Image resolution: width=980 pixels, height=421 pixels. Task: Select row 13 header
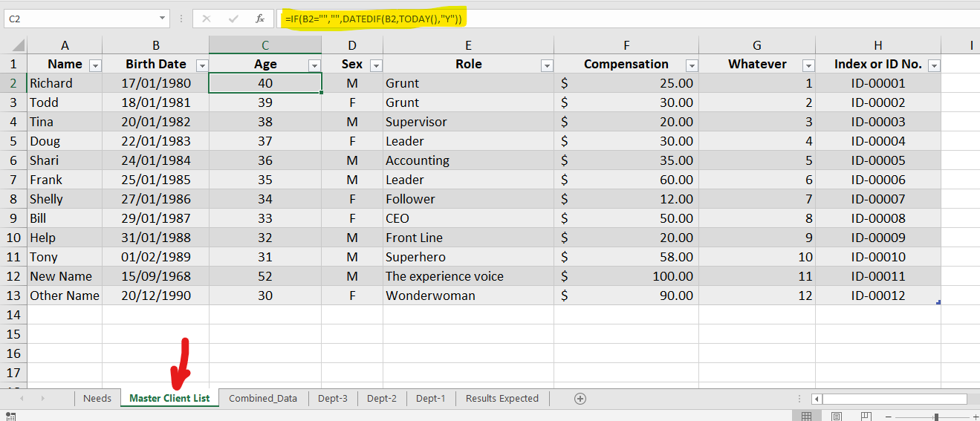coord(13,296)
